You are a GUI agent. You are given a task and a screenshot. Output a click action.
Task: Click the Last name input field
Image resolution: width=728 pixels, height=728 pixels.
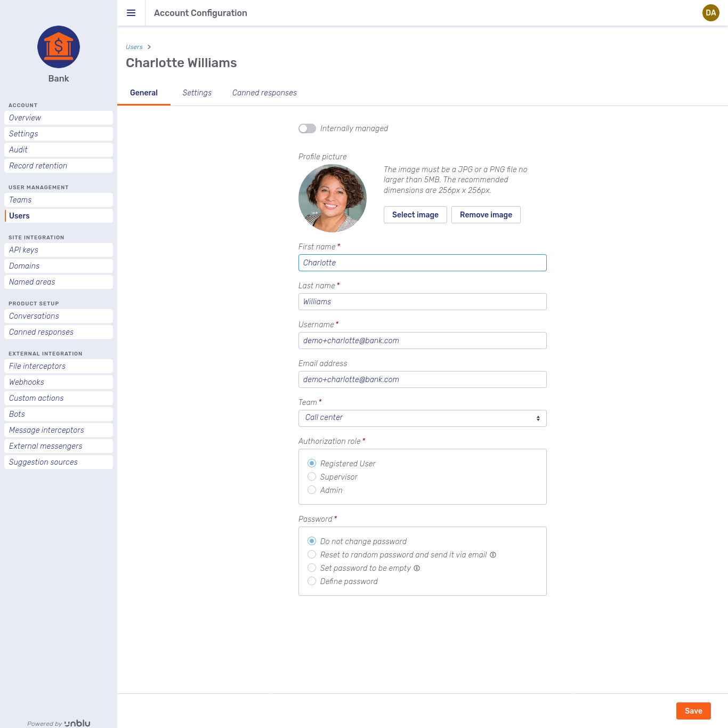click(x=422, y=302)
